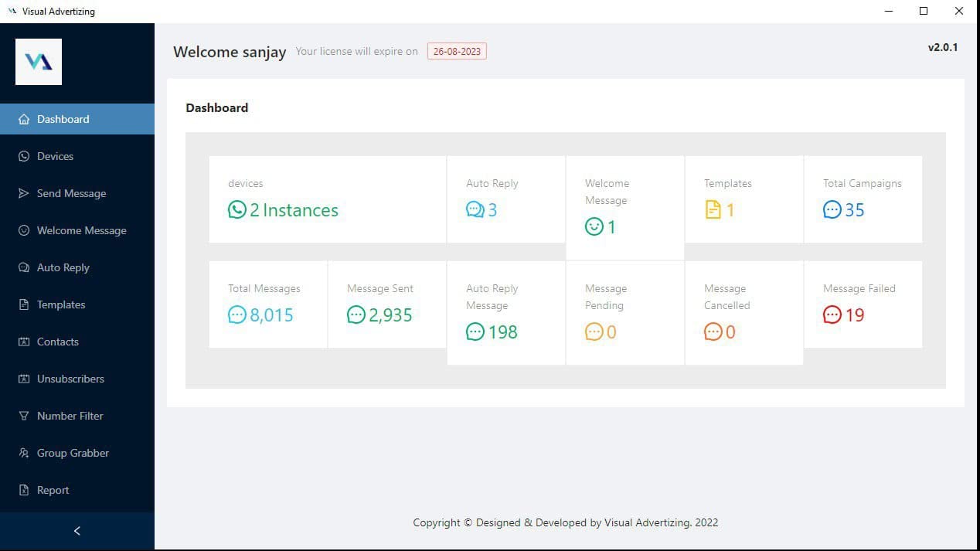Open the Total Campaigns card
This screenshot has height=551, width=980.
[863, 199]
